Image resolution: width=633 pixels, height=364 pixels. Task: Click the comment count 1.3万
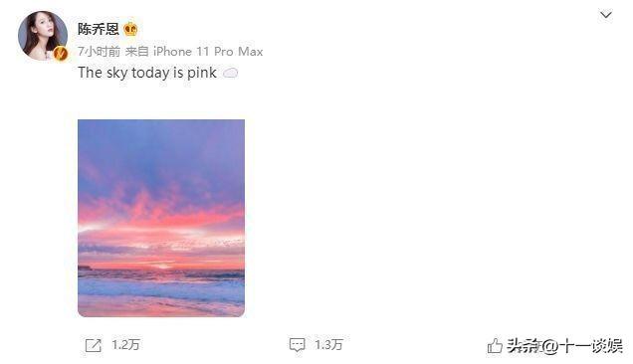click(x=328, y=345)
